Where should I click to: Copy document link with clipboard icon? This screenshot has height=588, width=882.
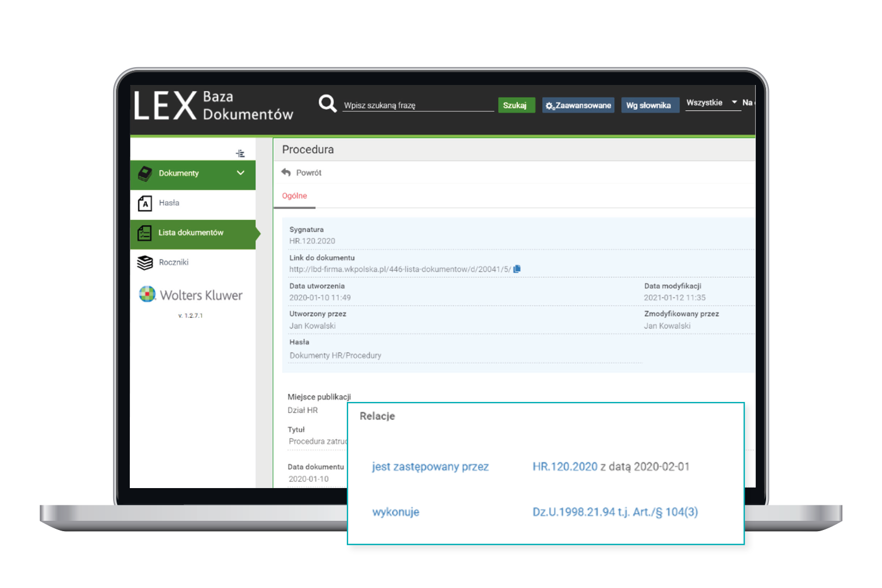[517, 269]
